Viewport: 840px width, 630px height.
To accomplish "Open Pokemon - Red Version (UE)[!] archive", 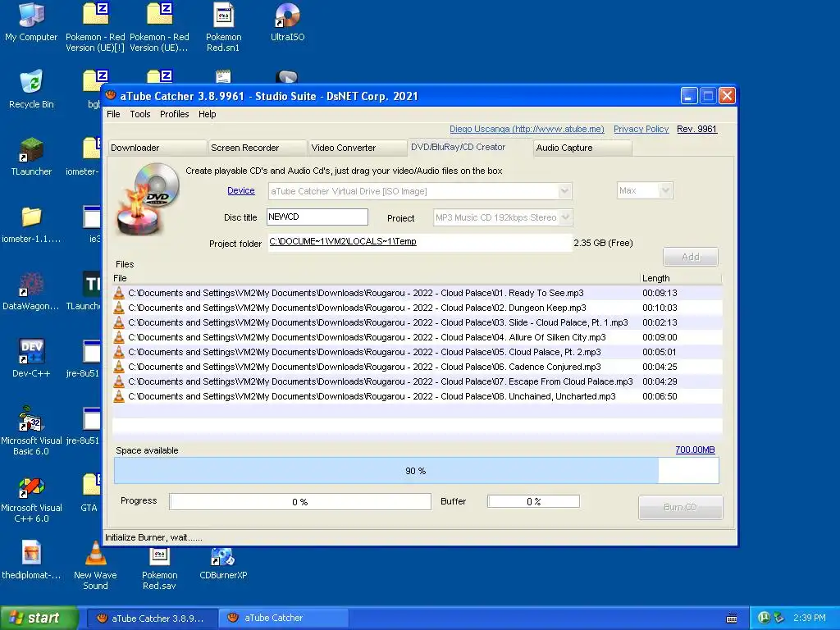I will [x=95, y=27].
